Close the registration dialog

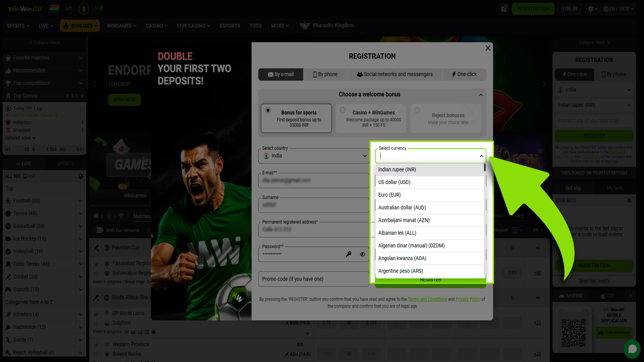click(488, 48)
